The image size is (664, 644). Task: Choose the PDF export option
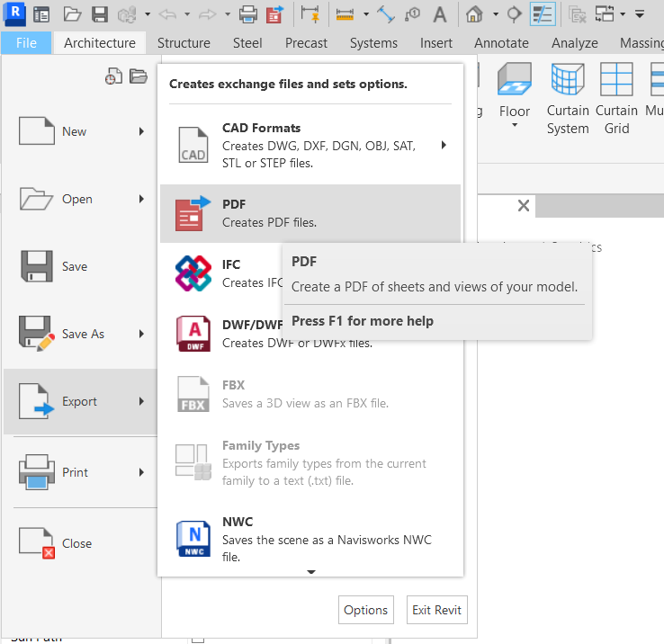coord(310,213)
